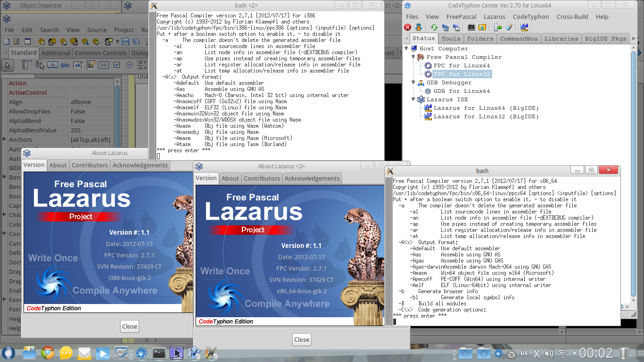This screenshot has width=644, height=362.
Task: Click the New Form window icon in Lazarus toolbar
Action: tap(27, 41)
